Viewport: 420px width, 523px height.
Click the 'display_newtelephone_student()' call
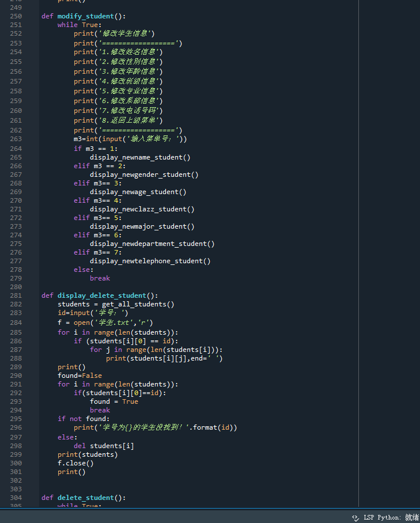pos(150,261)
